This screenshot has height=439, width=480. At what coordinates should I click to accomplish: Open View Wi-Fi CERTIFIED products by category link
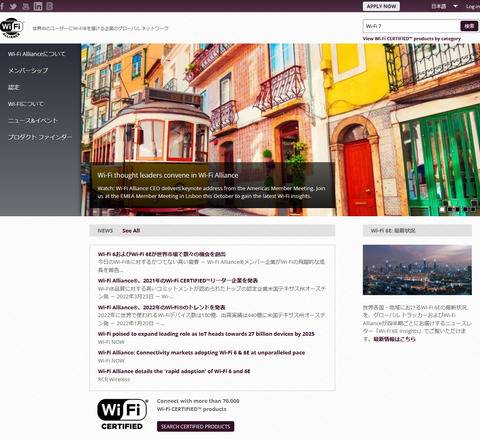412,39
